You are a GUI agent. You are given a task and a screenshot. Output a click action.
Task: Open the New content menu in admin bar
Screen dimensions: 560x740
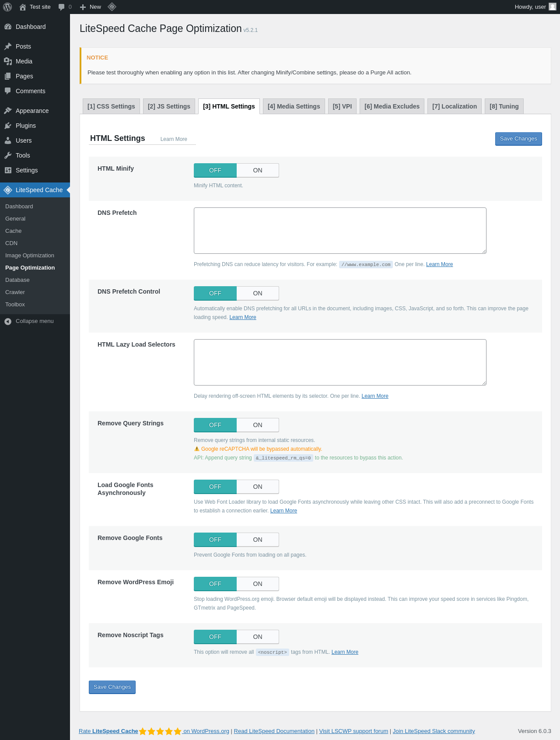91,7
